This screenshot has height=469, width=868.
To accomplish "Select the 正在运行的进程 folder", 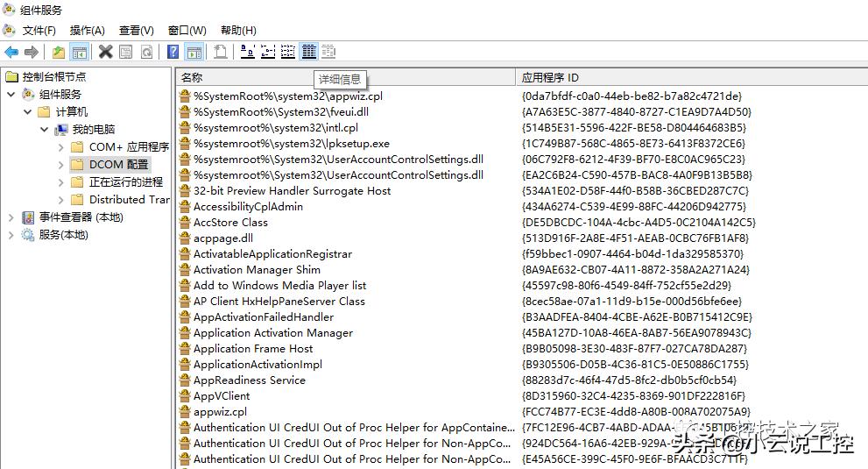I will (125, 182).
